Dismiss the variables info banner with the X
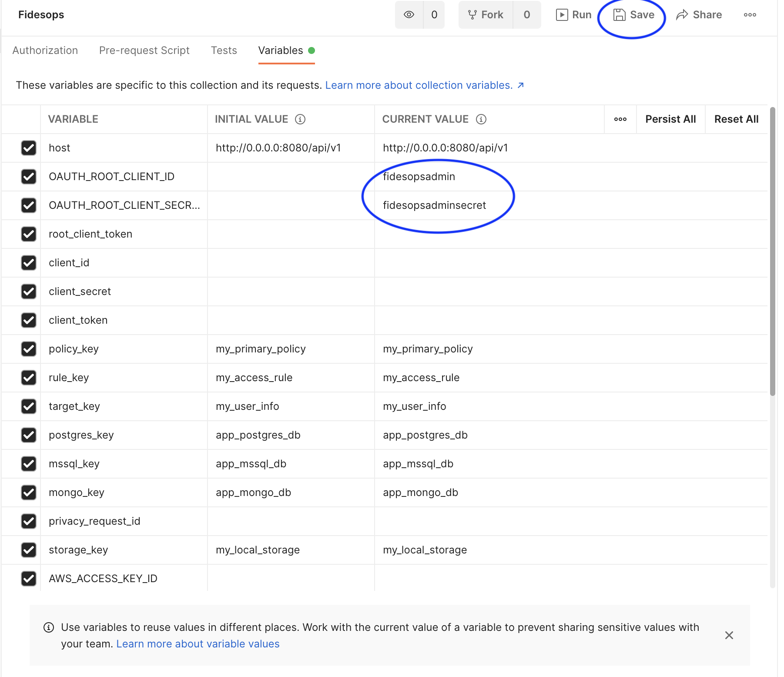The image size is (784, 677). [729, 635]
